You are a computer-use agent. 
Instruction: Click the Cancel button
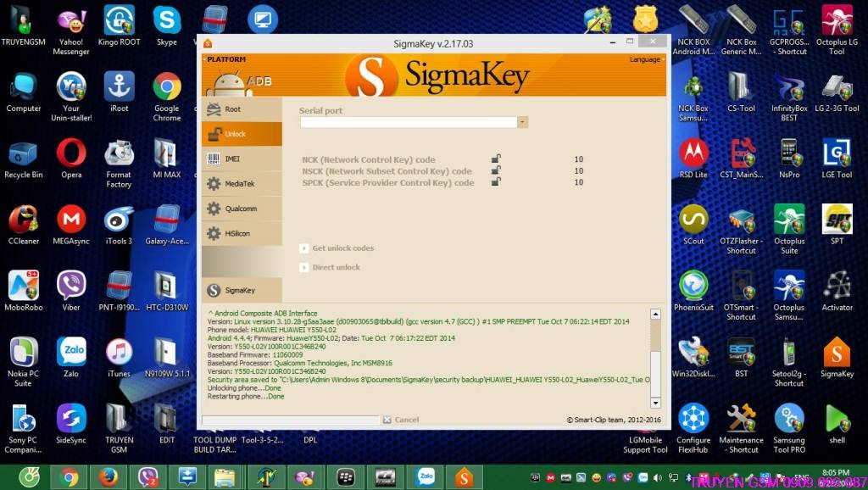pyautogui.click(x=401, y=420)
